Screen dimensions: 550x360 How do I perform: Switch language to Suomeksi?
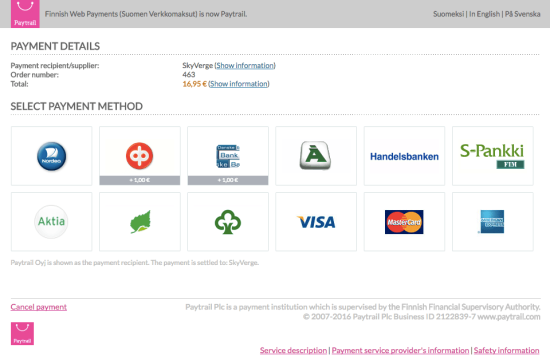(x=448, y=14)
